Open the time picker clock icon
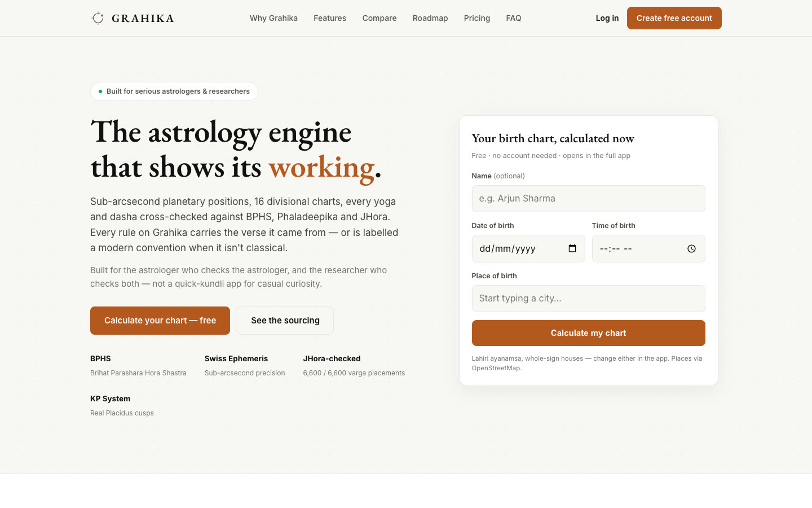This screenshot has width=812, height=508. (691, 249)
